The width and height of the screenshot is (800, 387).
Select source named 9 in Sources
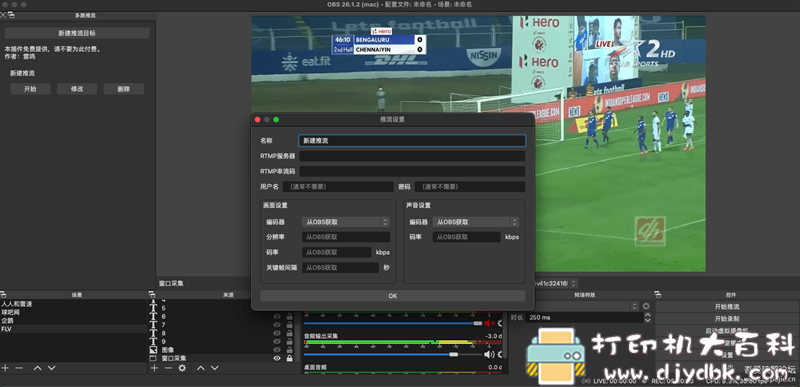point(163,342)
